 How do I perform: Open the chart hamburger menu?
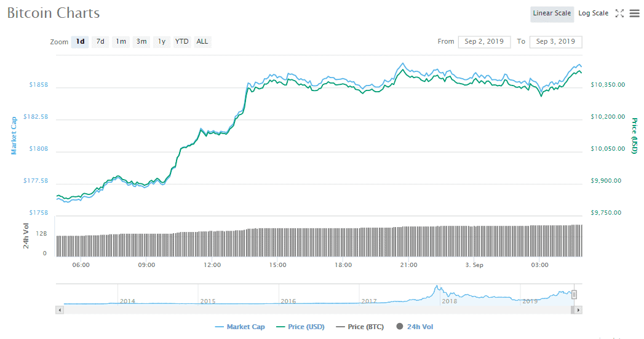[x=635, y=13]
